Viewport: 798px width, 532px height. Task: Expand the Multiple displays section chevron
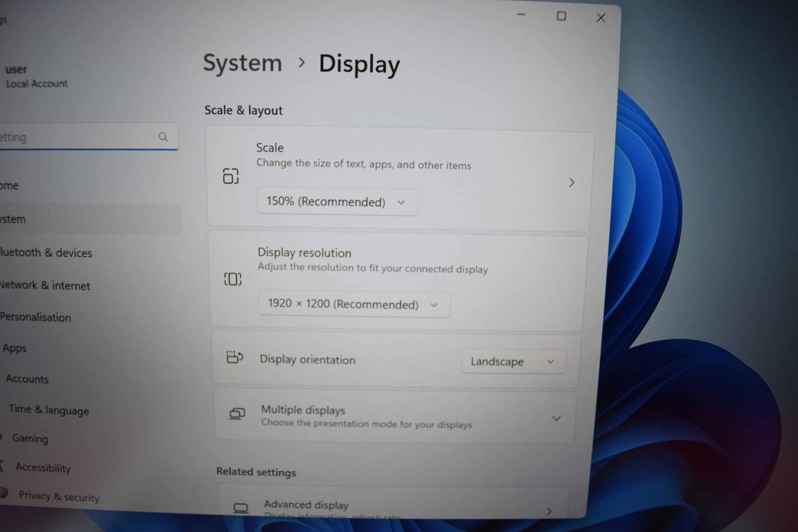coord(556,418)
